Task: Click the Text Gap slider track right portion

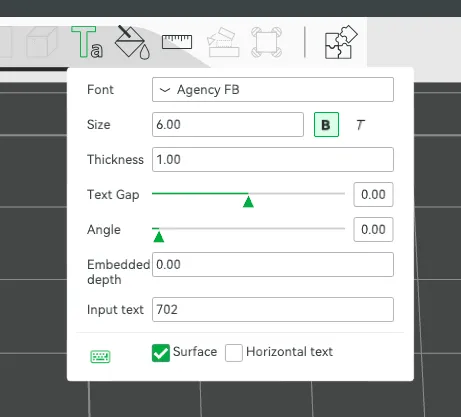Action: pyautogui.click(x=297, y=193)
